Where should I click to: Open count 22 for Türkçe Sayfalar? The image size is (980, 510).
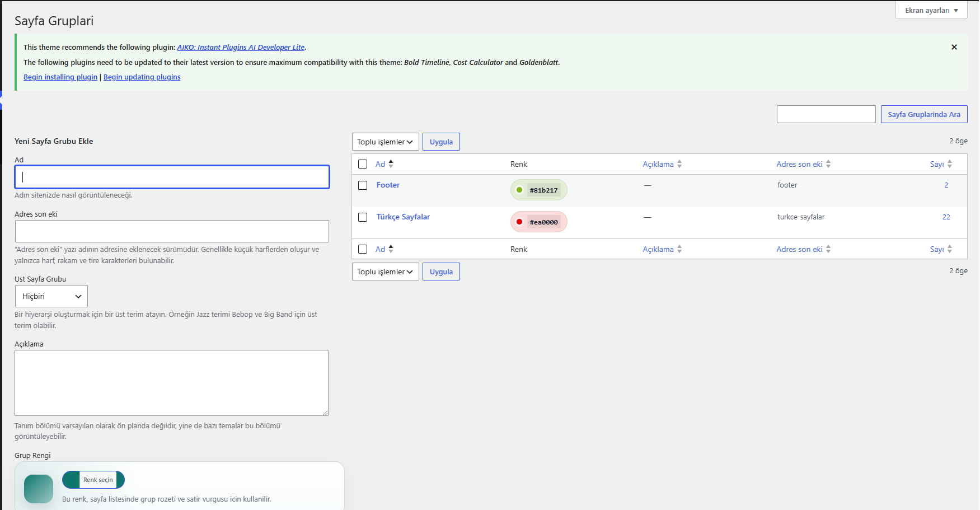(946, 217)
